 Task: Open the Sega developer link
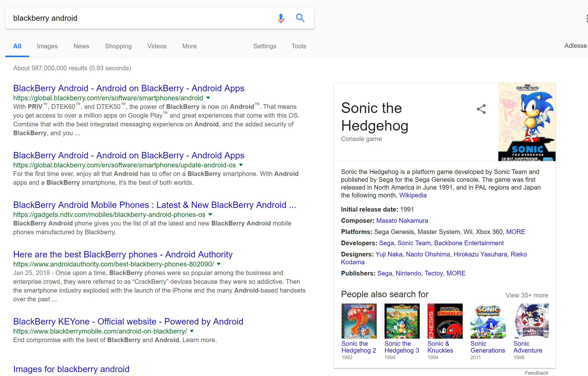(x=386, y=243)
